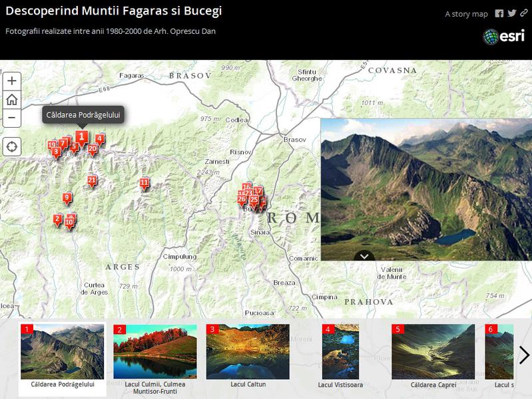This screenshot has width=532, height=399.
Task: Click map marker 9
Action: pos(67,198)
